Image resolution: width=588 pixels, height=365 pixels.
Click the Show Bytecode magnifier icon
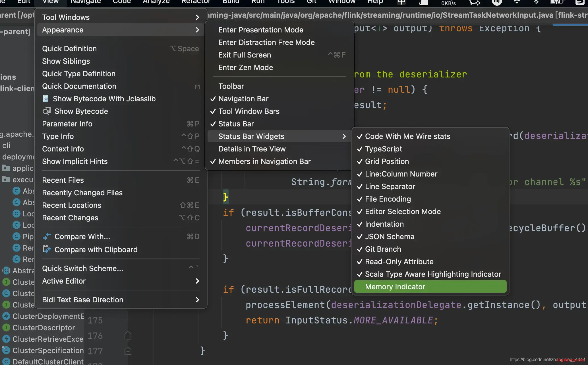pyautogui.click(x=46, y=111)
